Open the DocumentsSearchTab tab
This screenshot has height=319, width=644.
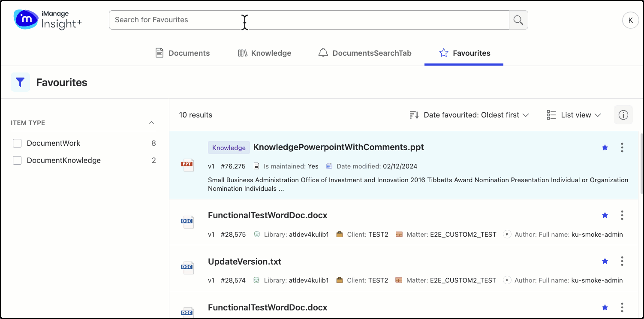coord(365,53)
